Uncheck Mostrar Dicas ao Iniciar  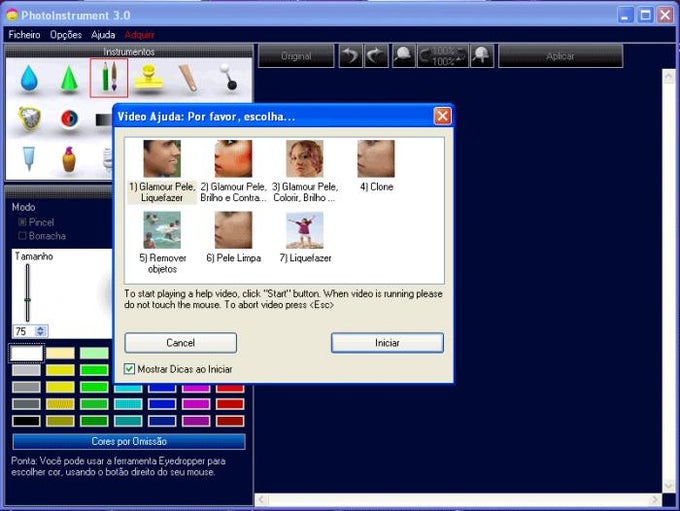pyautogui.click(x=129, y=369)
